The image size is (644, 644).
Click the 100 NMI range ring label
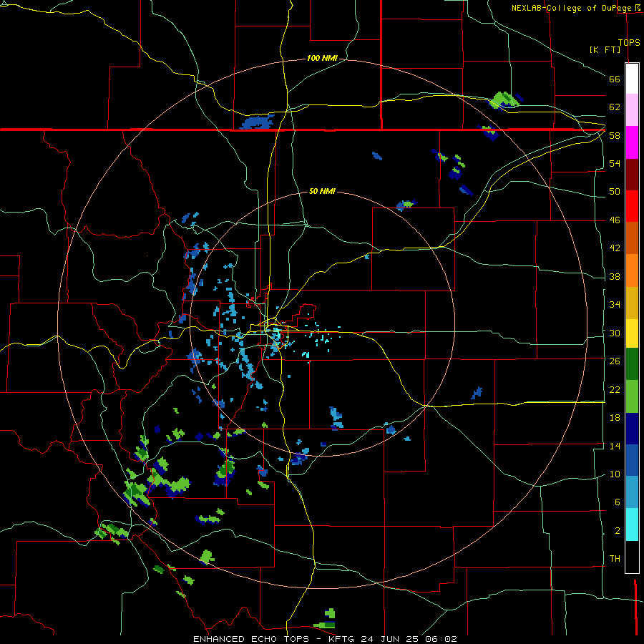322,59
